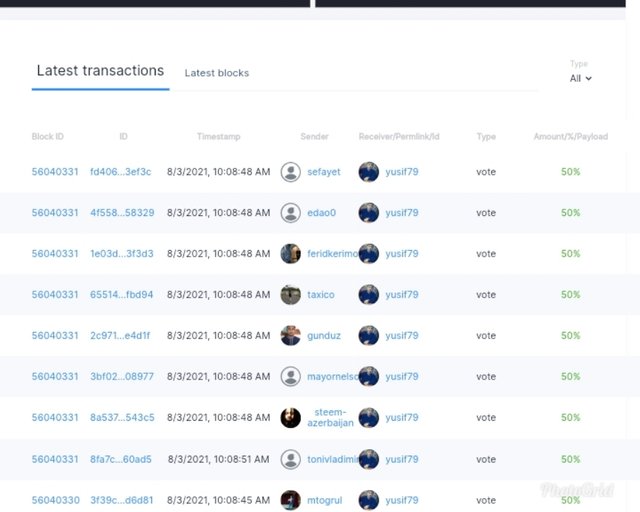The image size is (640, 512).
Task: Open transaction 1e03d...3f3d3
Action: 122,254
